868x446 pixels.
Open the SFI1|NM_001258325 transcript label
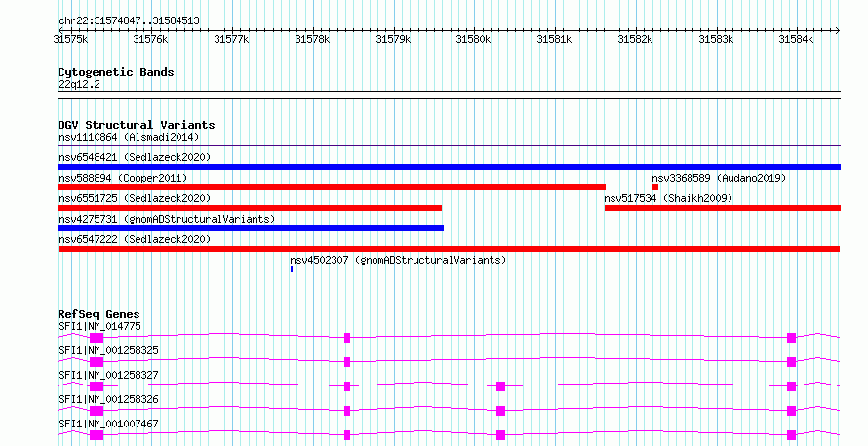pos(108,350)
